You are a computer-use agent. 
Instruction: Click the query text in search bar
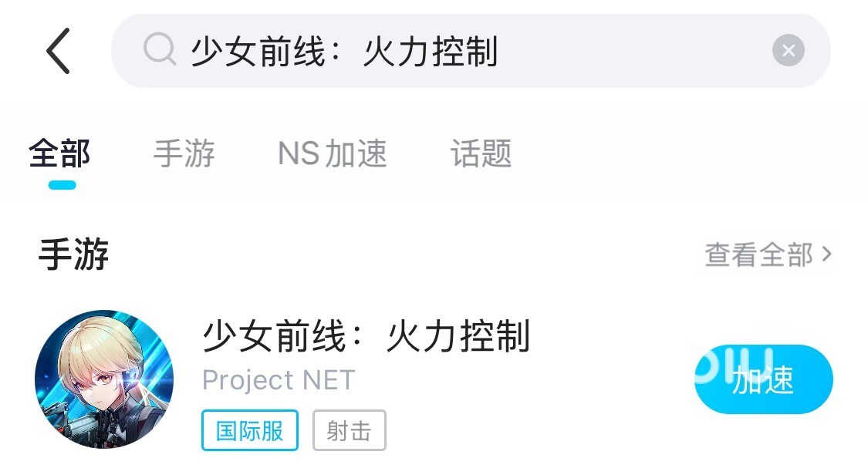tap(344, 52)
